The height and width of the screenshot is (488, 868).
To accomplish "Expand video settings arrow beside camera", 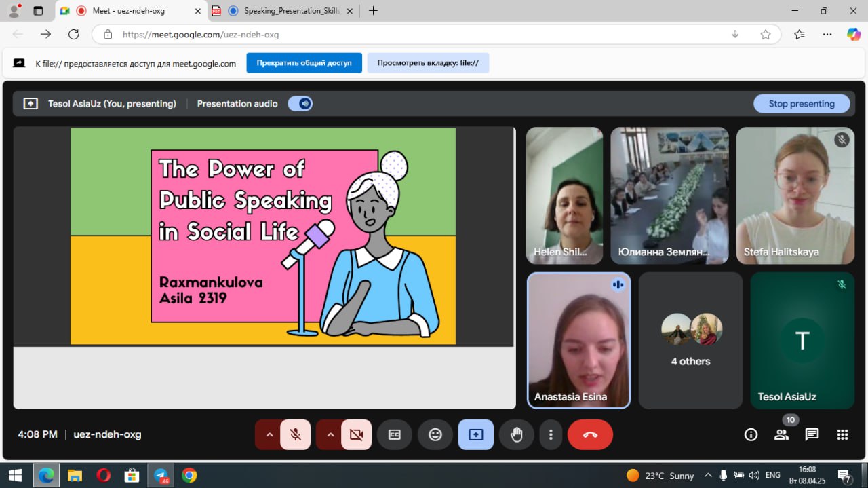I will tap(330, 434).
